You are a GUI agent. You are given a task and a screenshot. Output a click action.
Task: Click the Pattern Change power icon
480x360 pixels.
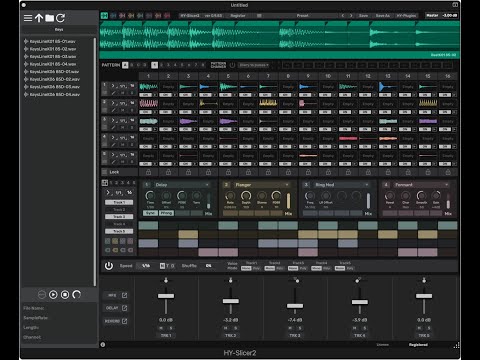point(232,65)
